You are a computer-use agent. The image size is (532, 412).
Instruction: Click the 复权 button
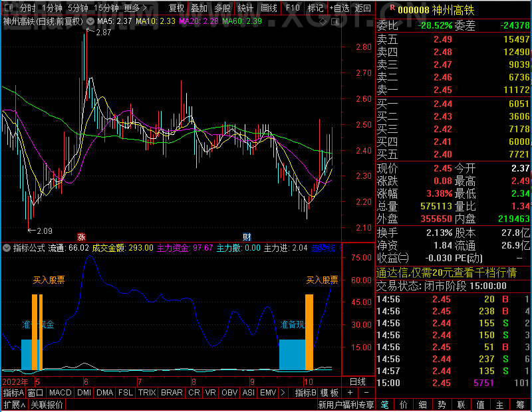point(176,8)
